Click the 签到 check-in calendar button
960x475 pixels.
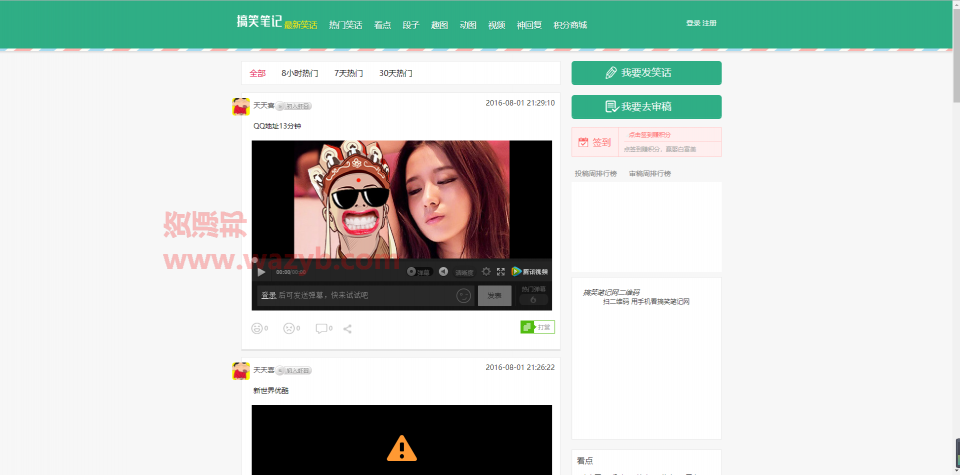(x=594, y=142)
